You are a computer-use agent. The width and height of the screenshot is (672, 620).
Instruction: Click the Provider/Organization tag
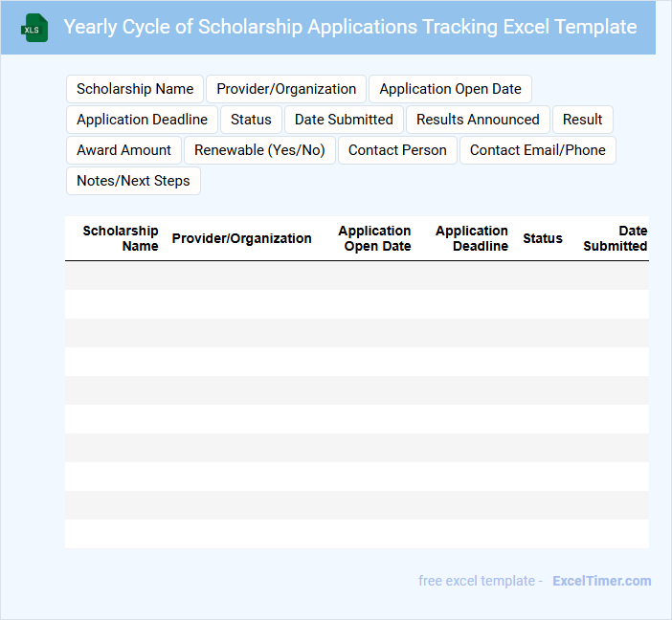pyautogui.click(x=286, y=89)
